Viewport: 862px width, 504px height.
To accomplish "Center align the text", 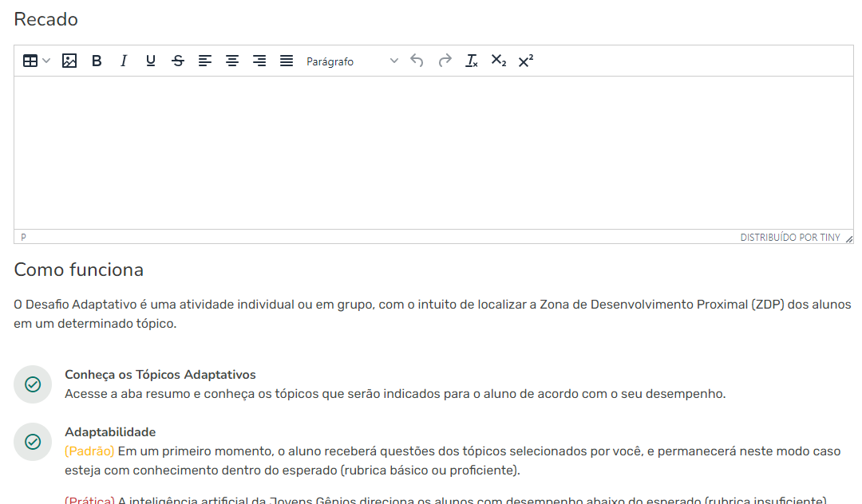I will pyautogui.click(x=232, y=61).
